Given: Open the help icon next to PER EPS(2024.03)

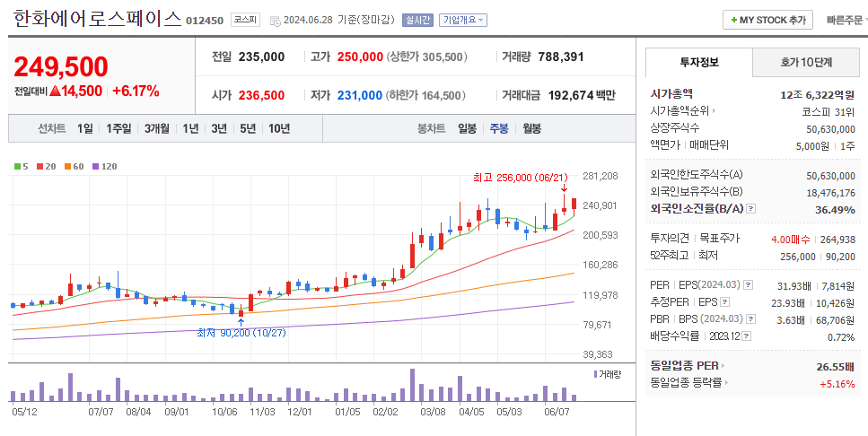Looking at the screenshot, I should coord(748,285).
